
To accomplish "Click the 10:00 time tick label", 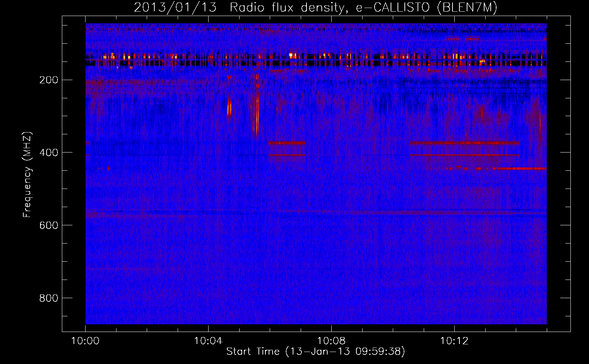I will click(85, 341).
